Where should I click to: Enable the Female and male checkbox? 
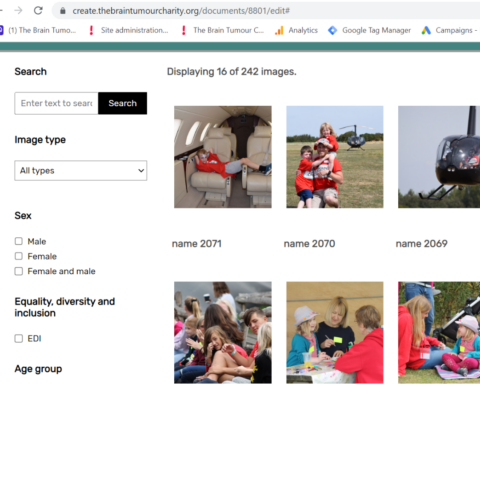19,271
